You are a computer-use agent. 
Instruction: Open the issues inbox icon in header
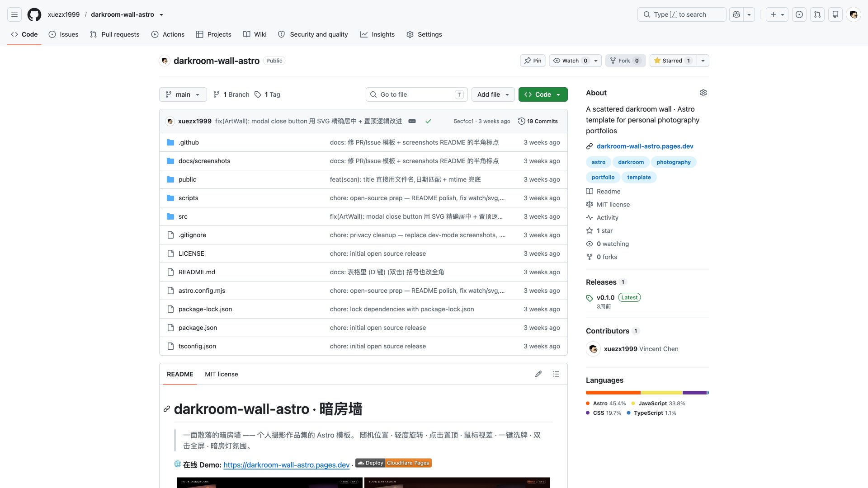pos(799,14)
